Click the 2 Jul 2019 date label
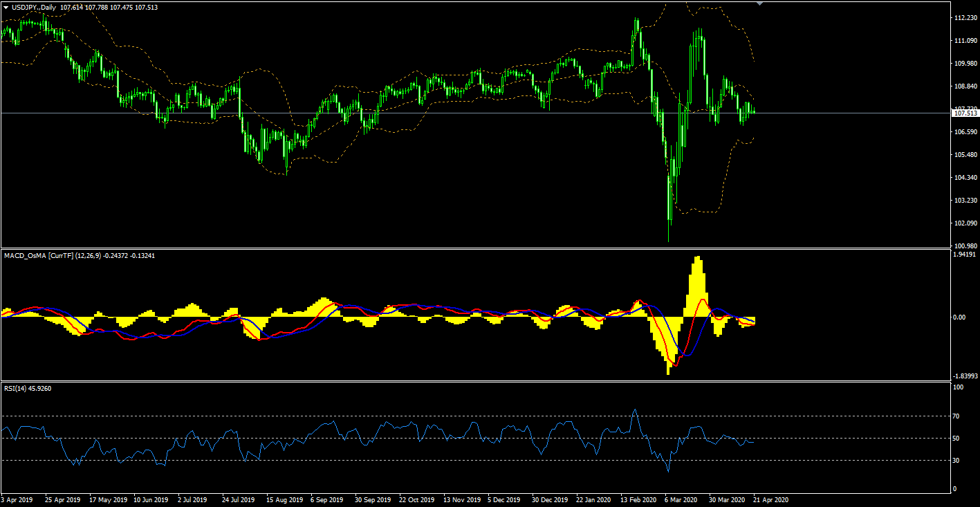Image resolution: width=980 pixels, height=507 pixels. pyautogui.click(x=192, y=499)
